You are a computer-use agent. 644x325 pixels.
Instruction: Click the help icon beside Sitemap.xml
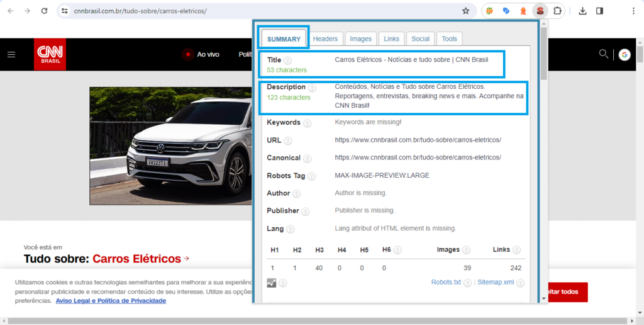click(x=520, y=283)
